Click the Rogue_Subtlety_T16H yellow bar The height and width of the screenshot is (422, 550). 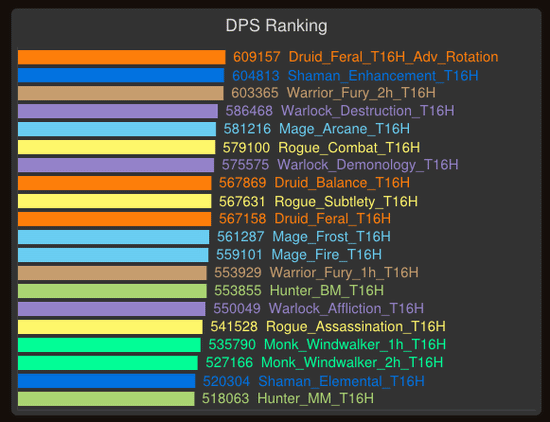(x=115, y=201)
